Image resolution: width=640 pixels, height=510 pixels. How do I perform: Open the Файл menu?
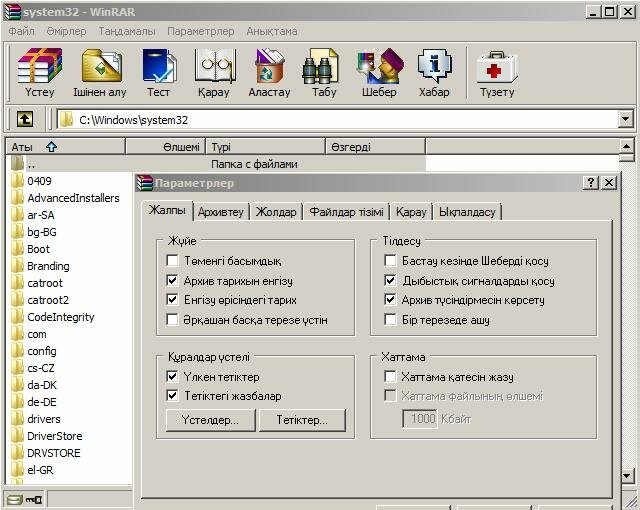pos(22,31)
